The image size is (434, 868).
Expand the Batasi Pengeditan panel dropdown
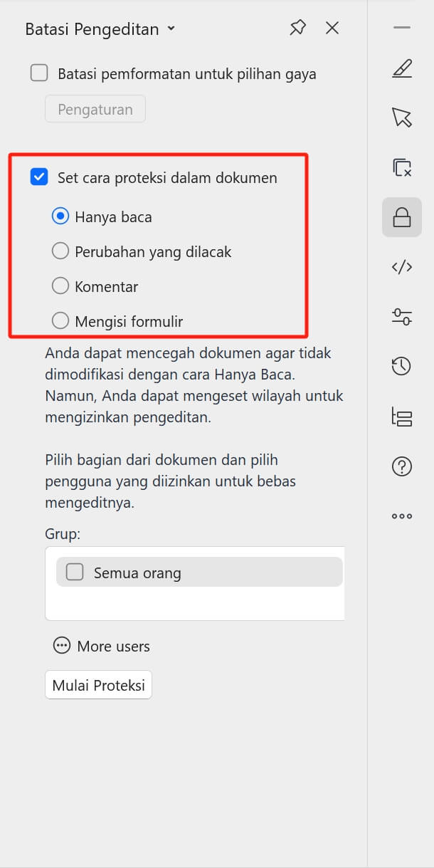point(171,29)
